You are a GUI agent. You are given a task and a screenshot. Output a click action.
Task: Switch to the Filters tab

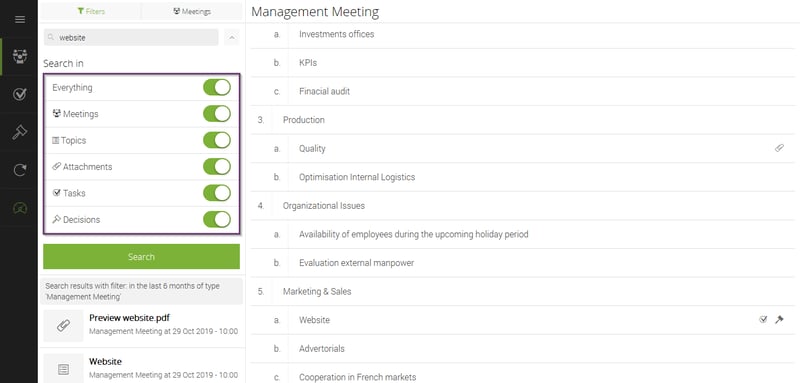coord(91,11)
